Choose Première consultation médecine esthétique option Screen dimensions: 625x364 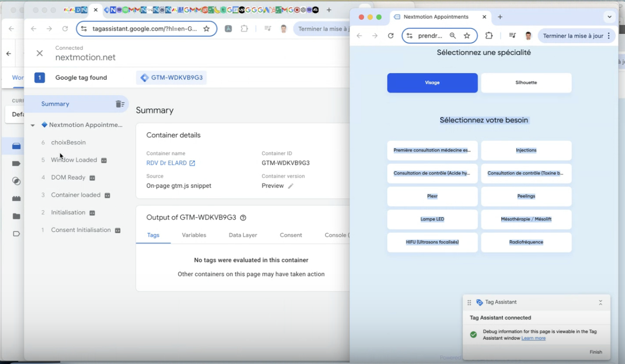pyautogui.click(x=432, y=150)
